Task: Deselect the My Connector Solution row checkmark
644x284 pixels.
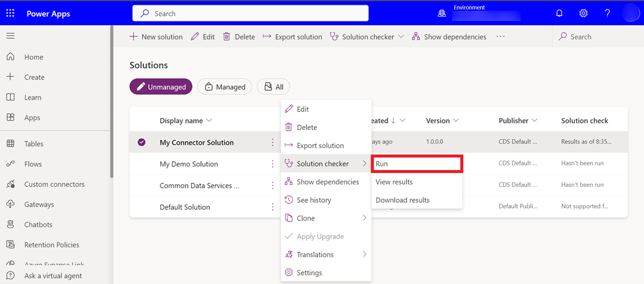Action: pos(141,143)
